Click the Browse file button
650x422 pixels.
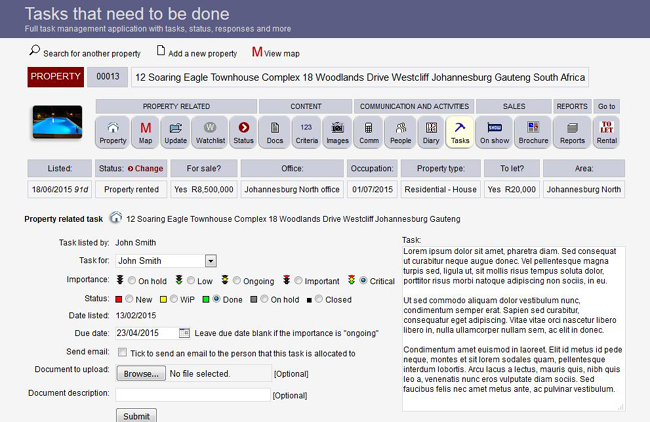coord(141,373)
